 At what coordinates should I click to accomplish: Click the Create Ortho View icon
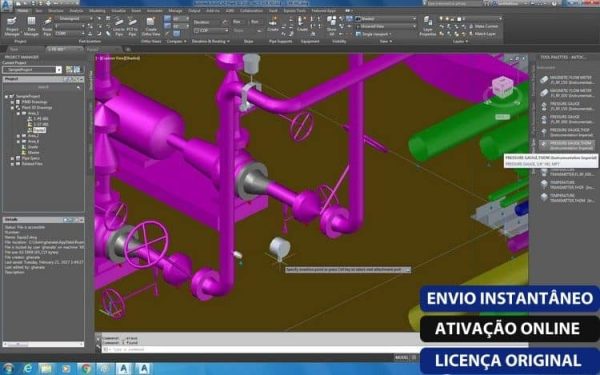click(151, 26)
